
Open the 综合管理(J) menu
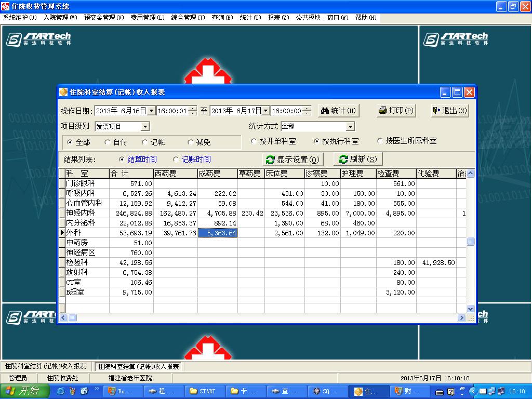tap(188, 18)
